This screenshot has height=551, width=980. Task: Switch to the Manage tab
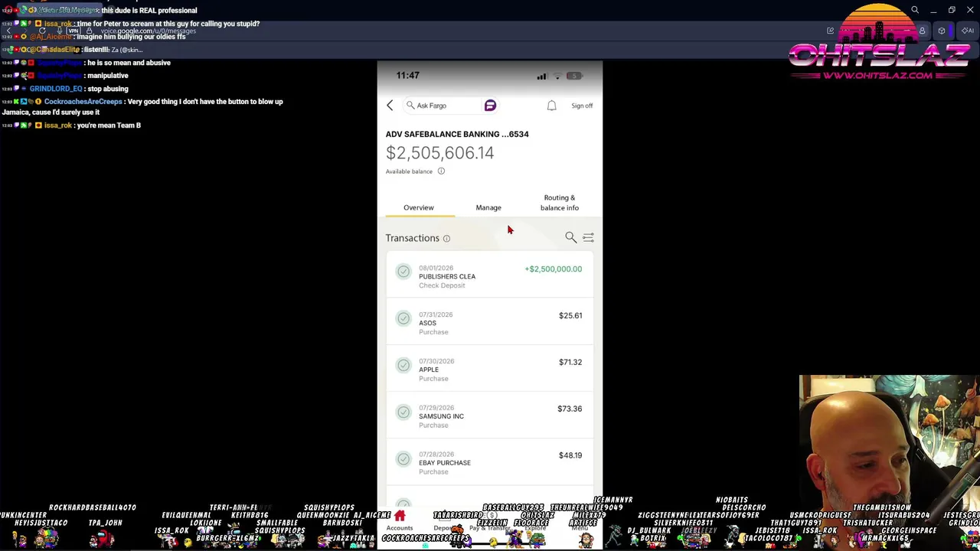point(488,207)
